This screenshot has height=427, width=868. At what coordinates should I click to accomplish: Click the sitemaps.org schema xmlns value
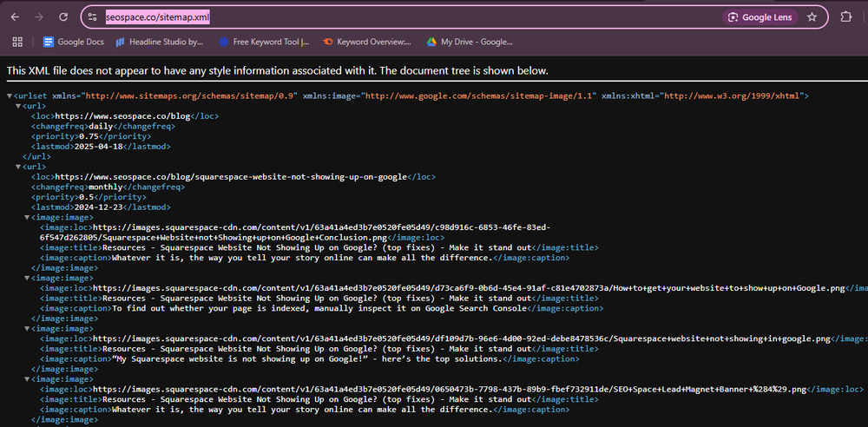click(190, 96)
